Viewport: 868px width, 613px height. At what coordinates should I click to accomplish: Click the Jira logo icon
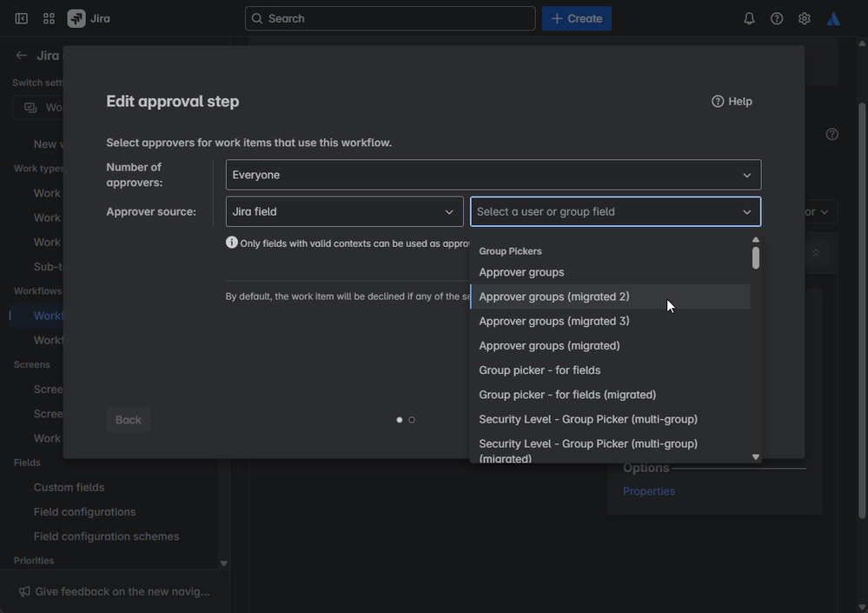(76, 18)
